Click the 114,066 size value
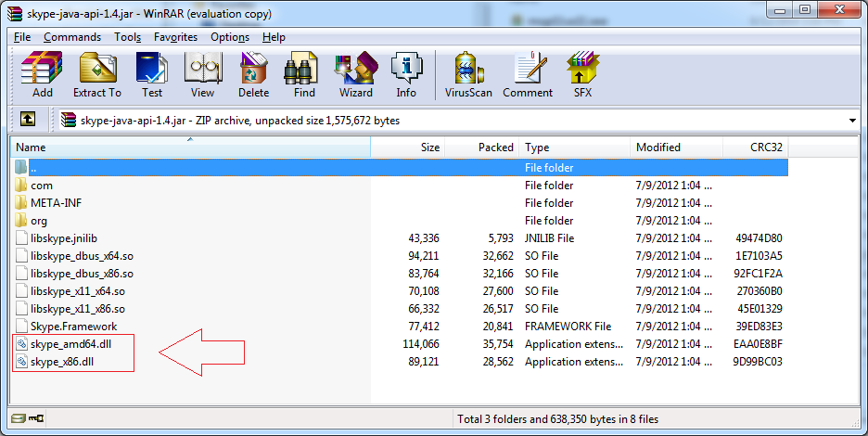 click(x=421, y=344)
